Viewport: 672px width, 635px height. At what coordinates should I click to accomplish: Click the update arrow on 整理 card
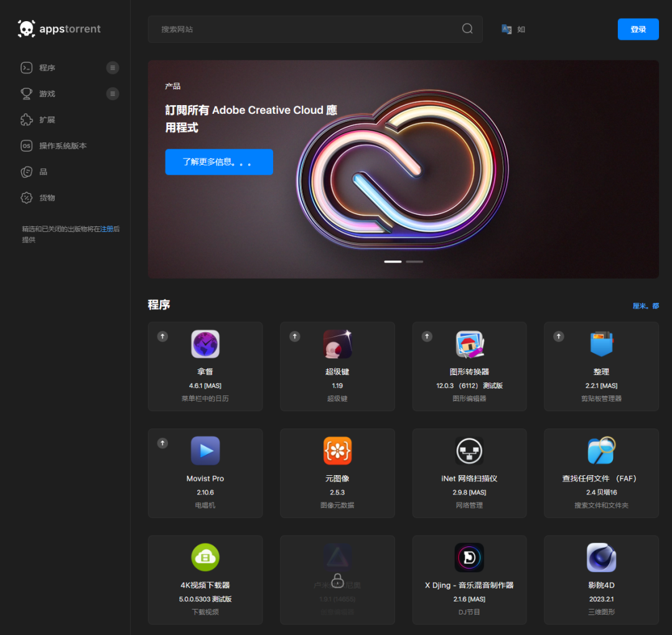(558, 336)
